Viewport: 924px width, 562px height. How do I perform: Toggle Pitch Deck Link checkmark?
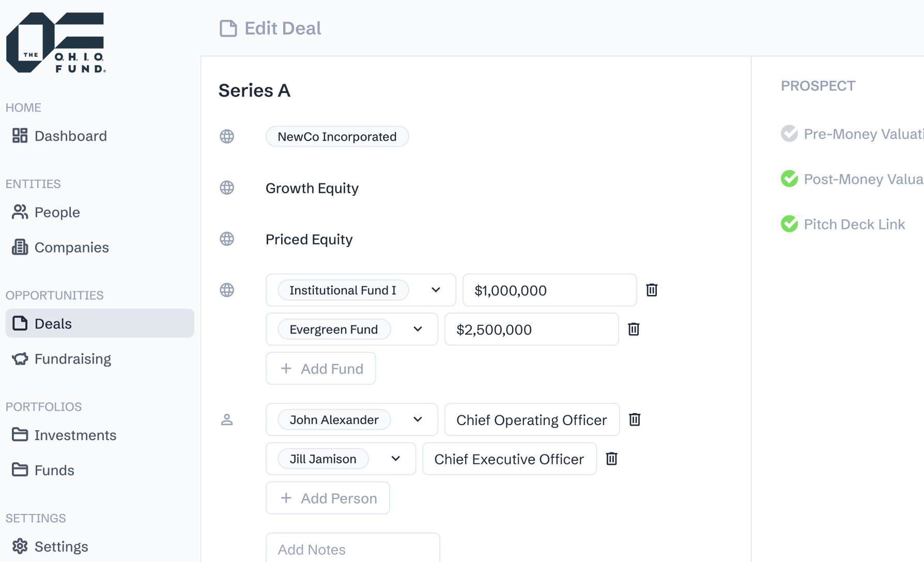pos(789,224)
